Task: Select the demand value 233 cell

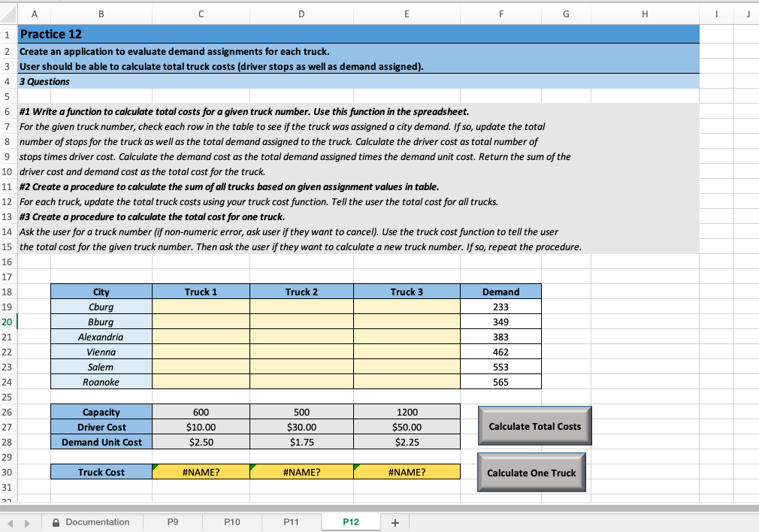Action: (x=500, y=307)
